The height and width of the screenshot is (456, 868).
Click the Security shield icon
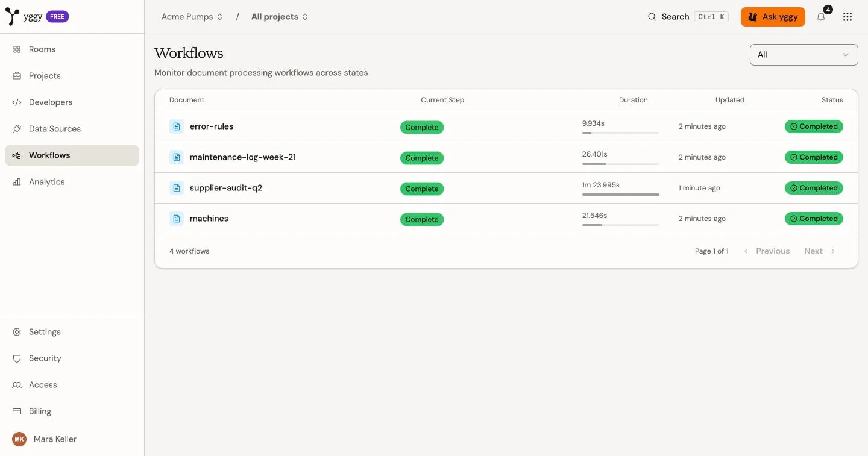17,358
